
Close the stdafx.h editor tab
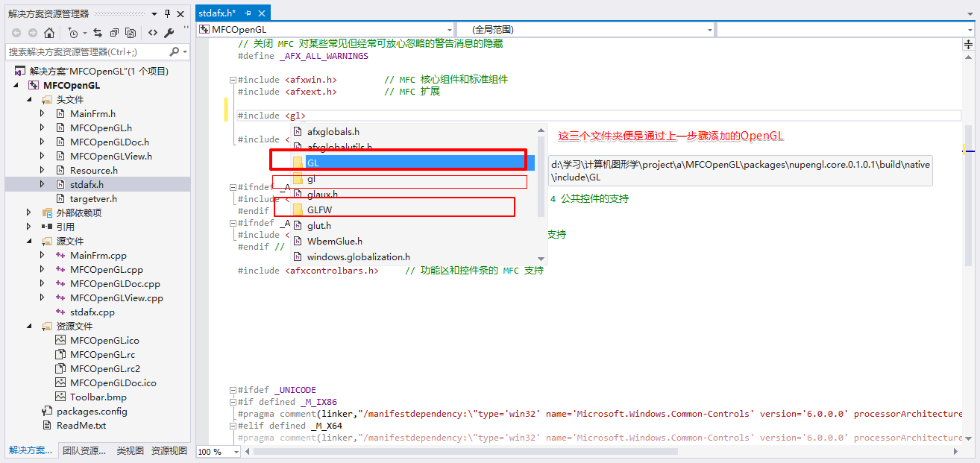coord(261,13)
